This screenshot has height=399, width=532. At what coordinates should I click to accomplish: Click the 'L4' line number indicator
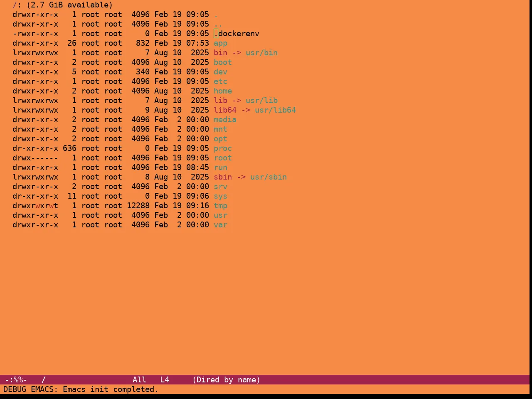(x=165, y=380)
